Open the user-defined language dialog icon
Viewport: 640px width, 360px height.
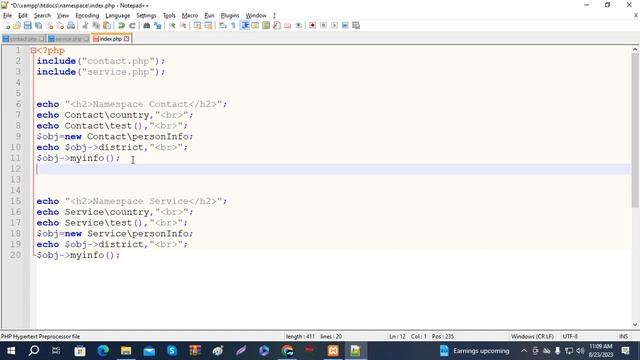click(x=255, y=25)
